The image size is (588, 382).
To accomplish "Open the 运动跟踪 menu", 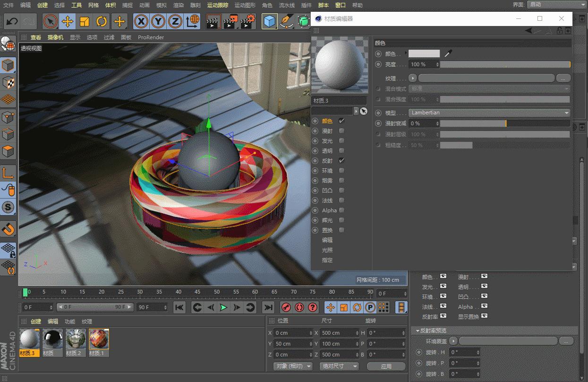I will pos(217,5).
